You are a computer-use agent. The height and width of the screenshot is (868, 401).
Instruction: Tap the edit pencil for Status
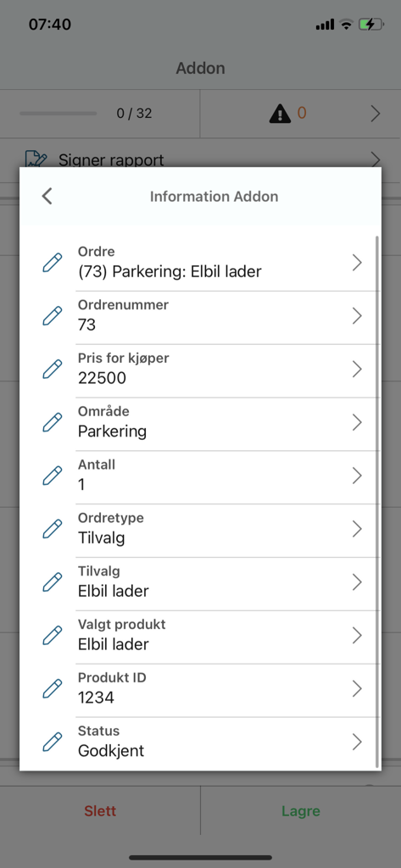(x=52, y=742)
